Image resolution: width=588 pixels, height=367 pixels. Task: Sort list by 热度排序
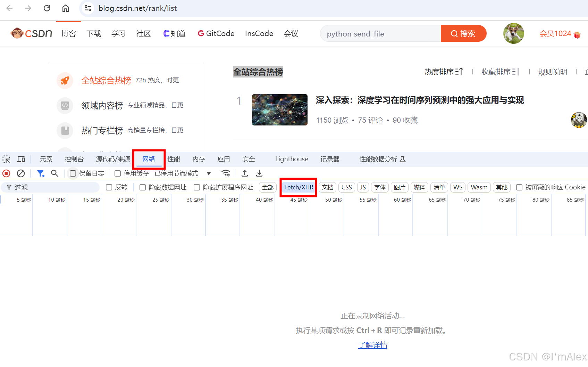click(x=444, y=72)
